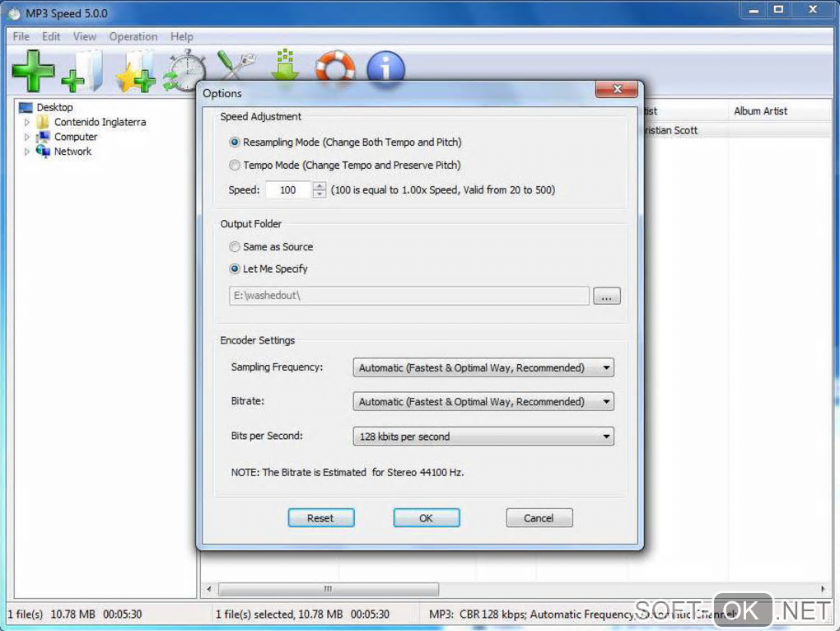The height and width of the screenshot is (631, 840).
Task: Click the Contenido Inglaterra folder icon
Action: pos(43,122)
